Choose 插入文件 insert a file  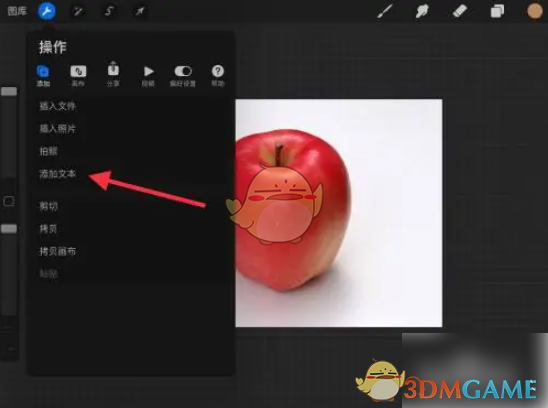(57, 106)
